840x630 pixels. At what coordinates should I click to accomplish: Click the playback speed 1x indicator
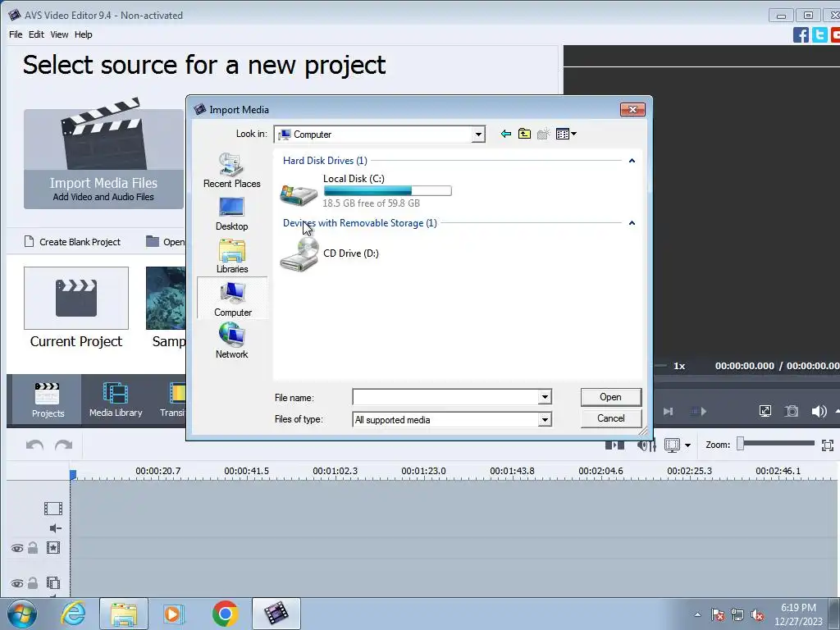point(679,366)
